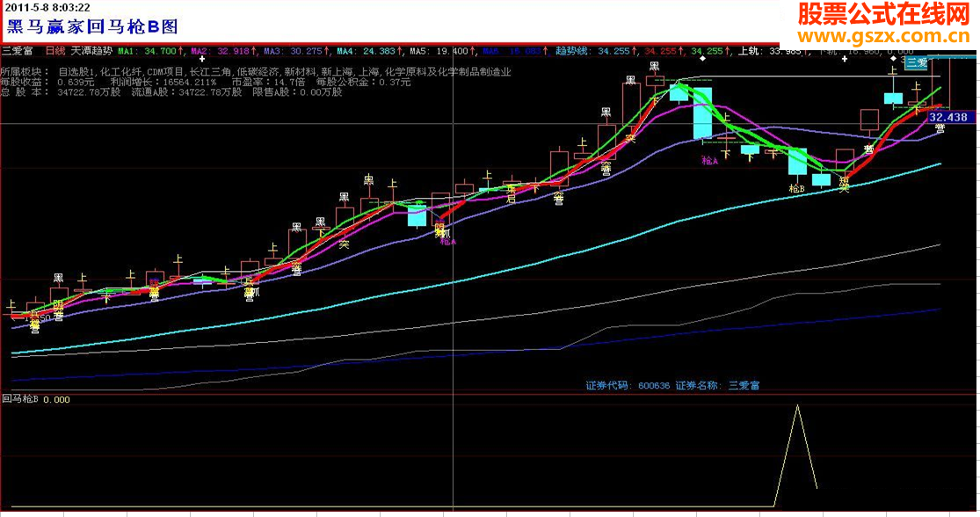The height and width of the screenshot is (517, 980).
Task: Click 总股本: 34722.78万股 value
Action: (61, 92)
